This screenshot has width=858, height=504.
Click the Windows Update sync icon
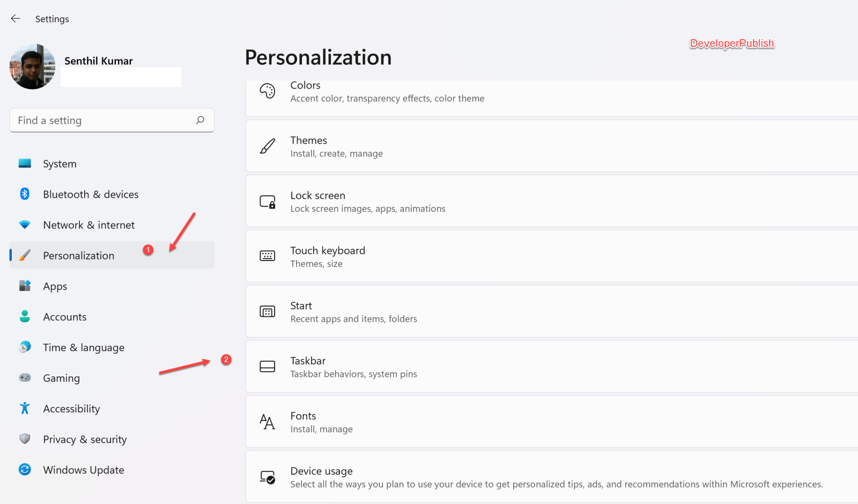[25, 470]
